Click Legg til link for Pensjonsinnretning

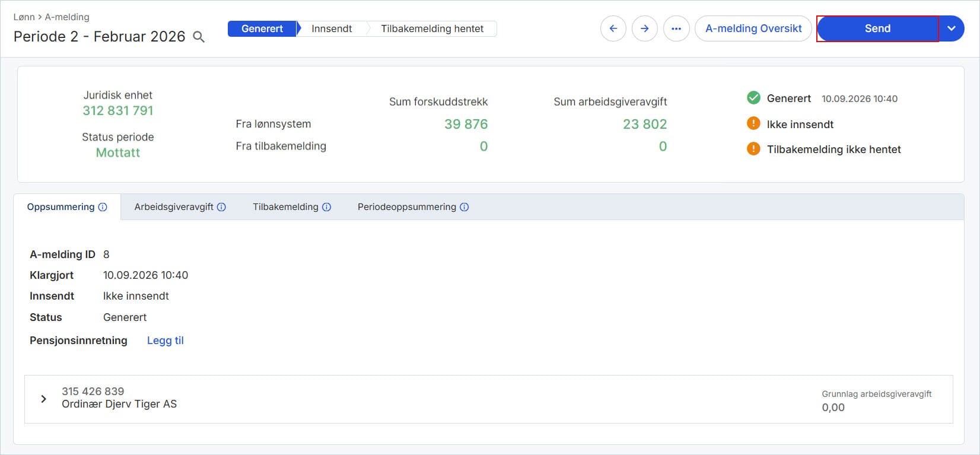pyautogui.click(x=166, y=341)
